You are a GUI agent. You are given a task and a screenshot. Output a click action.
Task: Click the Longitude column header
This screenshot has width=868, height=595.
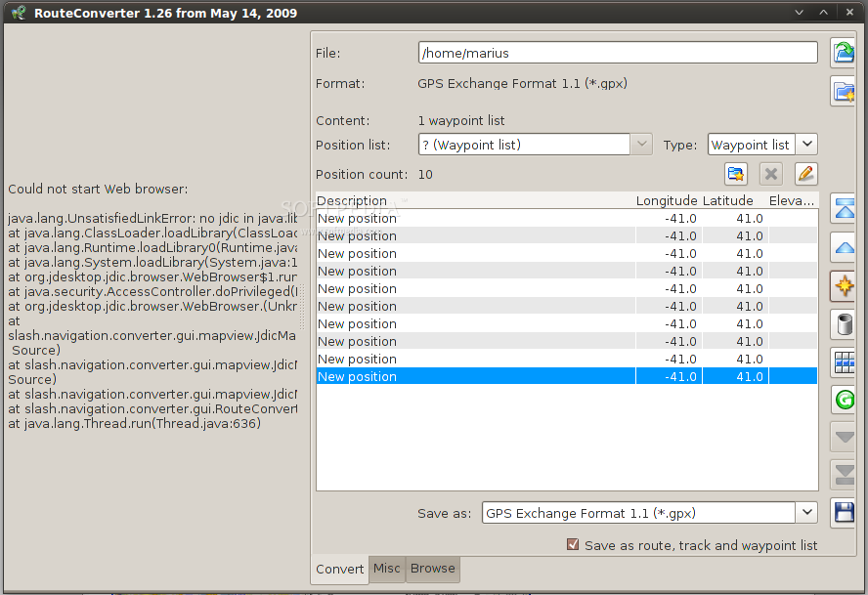tap(667, 200)
